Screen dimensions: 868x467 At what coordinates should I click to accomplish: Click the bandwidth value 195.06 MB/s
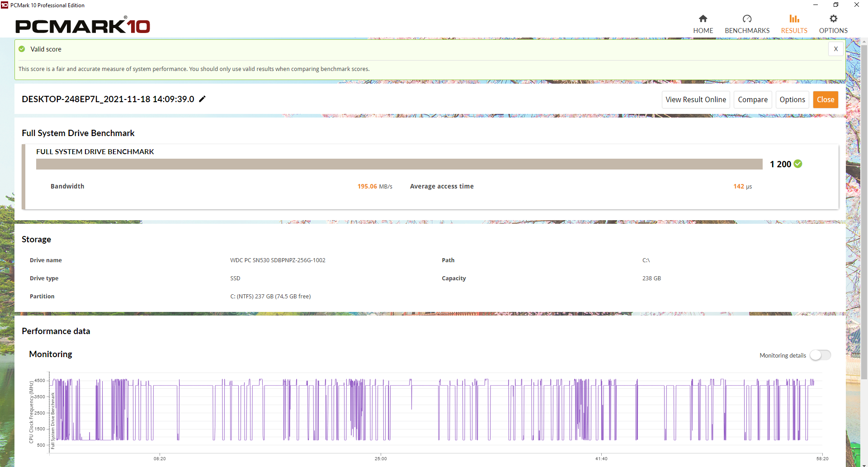point(375,186)
